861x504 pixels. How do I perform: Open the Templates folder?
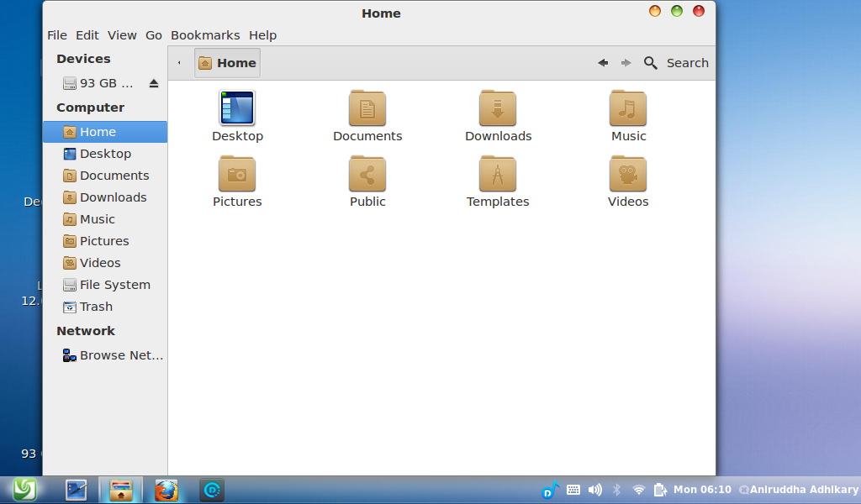tap(498, 174)
